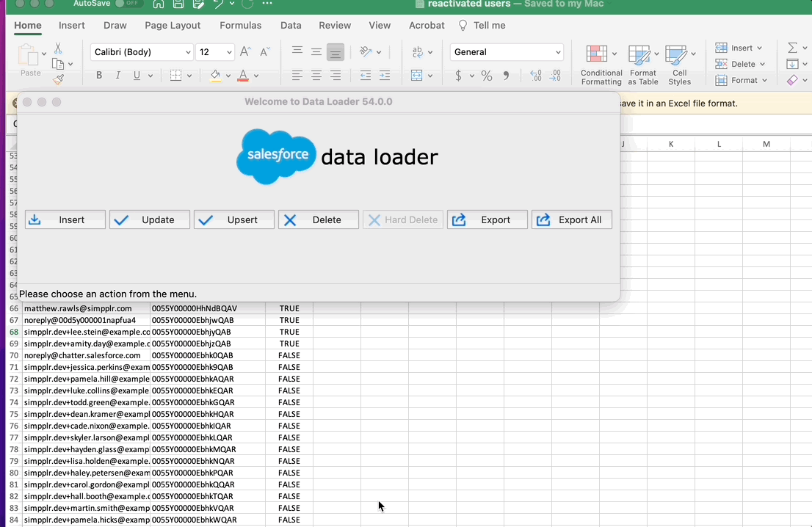Viewport: 812px width, 527px height.
Task: Open the General number format dropdown
Action: [507, 52]
